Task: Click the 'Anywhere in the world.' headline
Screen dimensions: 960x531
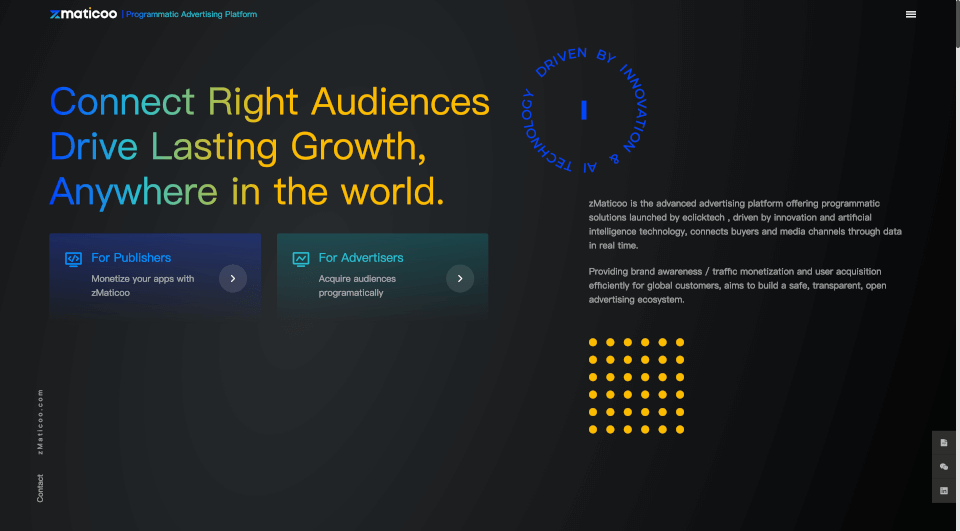Action: click(247, 192)
